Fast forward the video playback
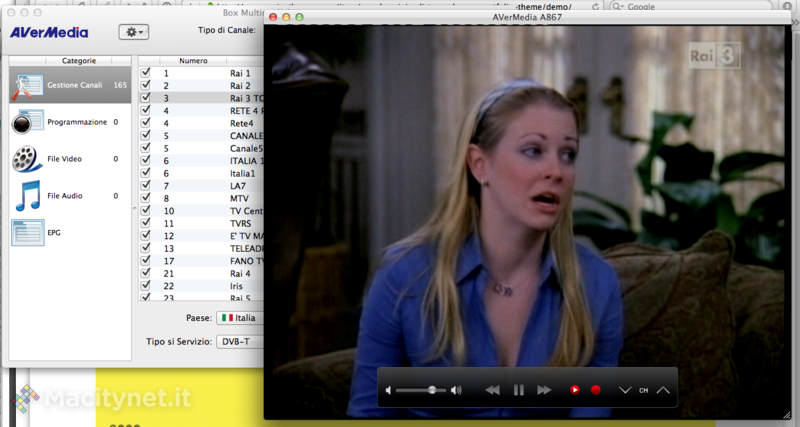The image size is (800, 427). 544,390
